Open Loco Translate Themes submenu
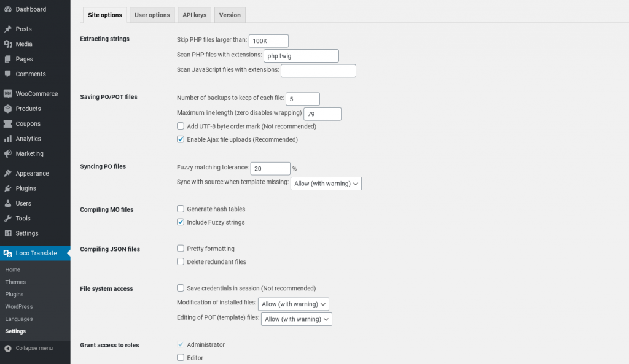 [15, 282]
